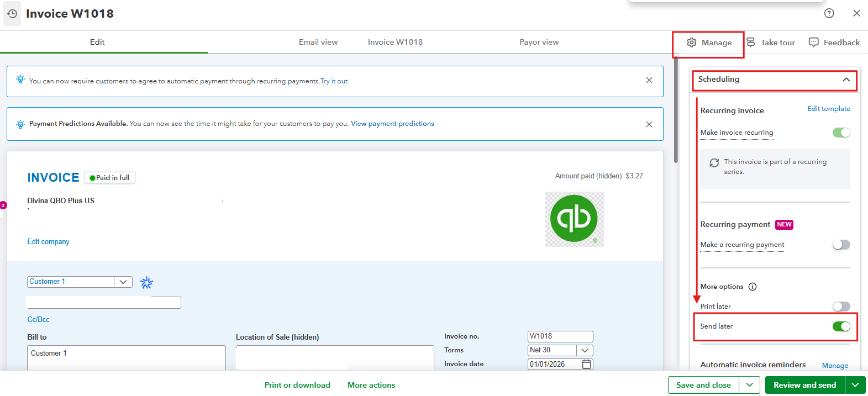Viewport: 868px width, 396px height.
Task: Collapse the Scheduling section
Action: tap(846, 80)
